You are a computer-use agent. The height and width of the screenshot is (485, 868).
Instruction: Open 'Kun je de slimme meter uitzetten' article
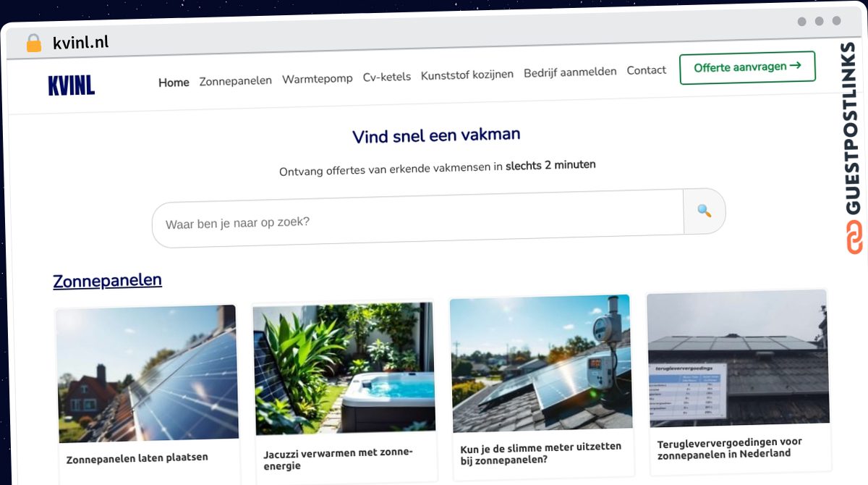(x=540, y=453)
